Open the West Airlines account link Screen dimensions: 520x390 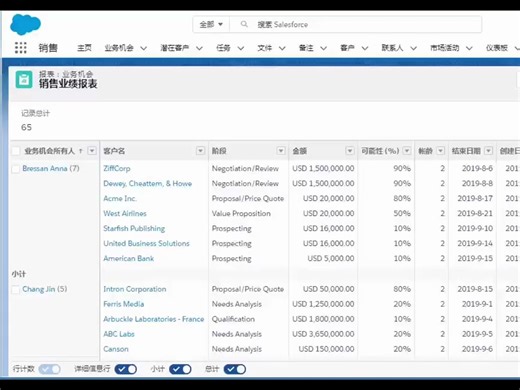coord(125,213)
